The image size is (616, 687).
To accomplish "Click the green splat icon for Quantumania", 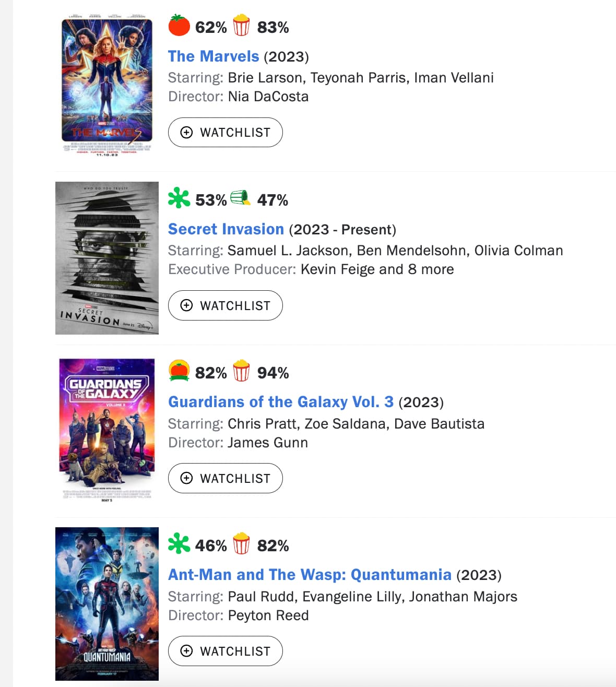I will tap(179, 543).
